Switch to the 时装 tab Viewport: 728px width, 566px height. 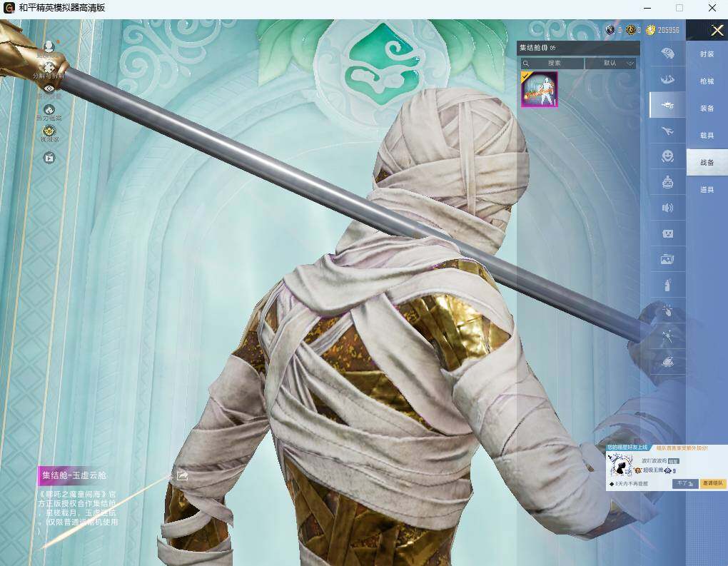pos(707,54)
